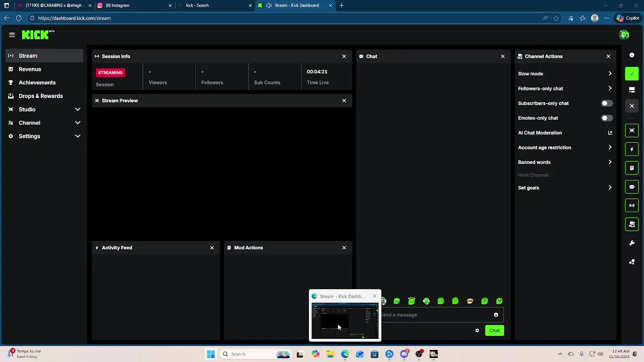Open the green profile avatar
The height and width of the screenshot is (362, 644).
click(624, 35)
